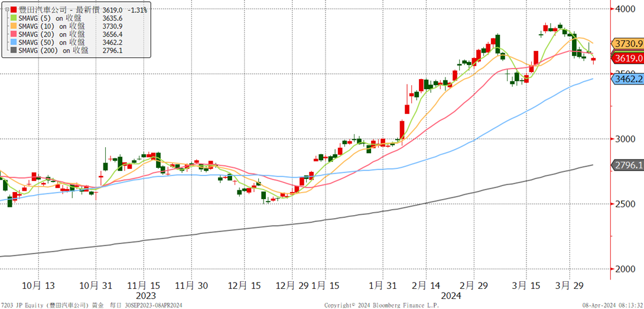This screenshot has width=644, height=309.
Task: Click the -1.31% change in the legend
Action: pyautogui.click(x=136, y=9)
